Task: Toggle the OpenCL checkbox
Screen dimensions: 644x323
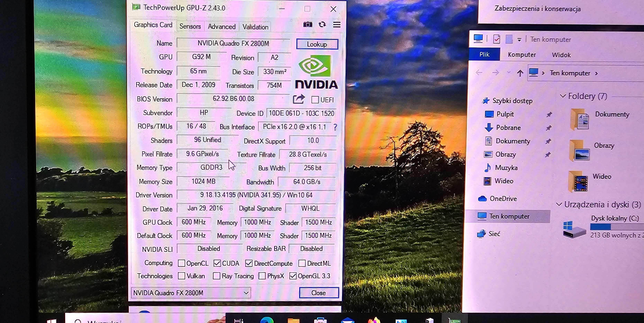Action: (181, 263)
